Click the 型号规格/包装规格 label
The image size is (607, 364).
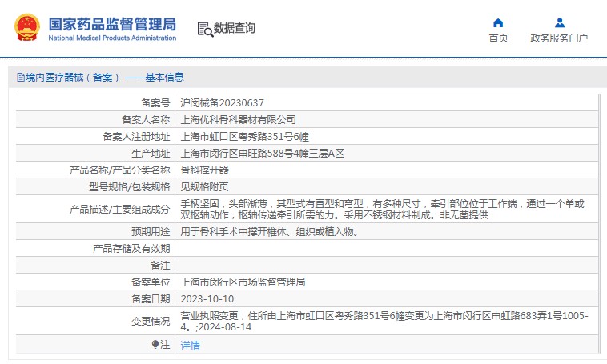(x=129, y=187)
